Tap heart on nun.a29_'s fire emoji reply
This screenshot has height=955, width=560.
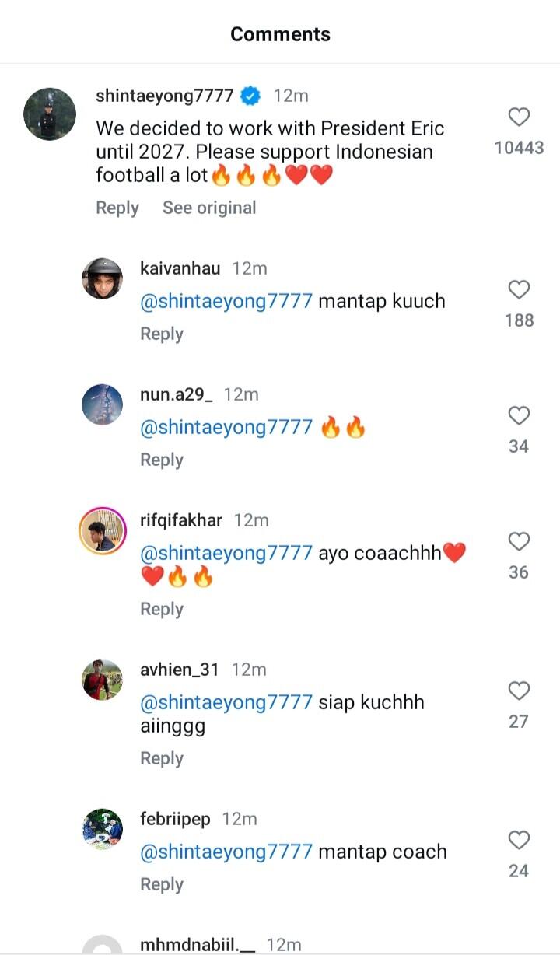pyautogui.click(x=519, y=416)
